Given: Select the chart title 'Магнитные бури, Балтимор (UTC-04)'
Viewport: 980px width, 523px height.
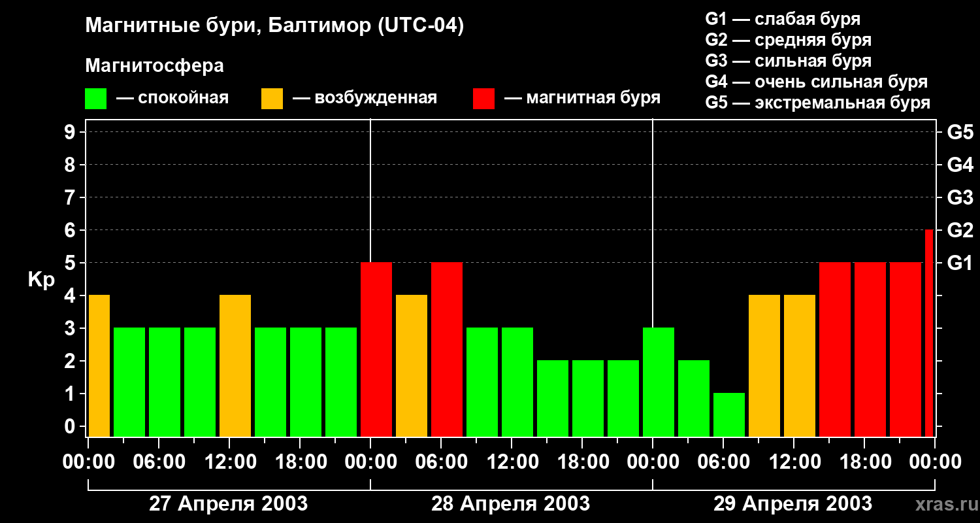Looking at the screenshot, I should click(274, 26).
